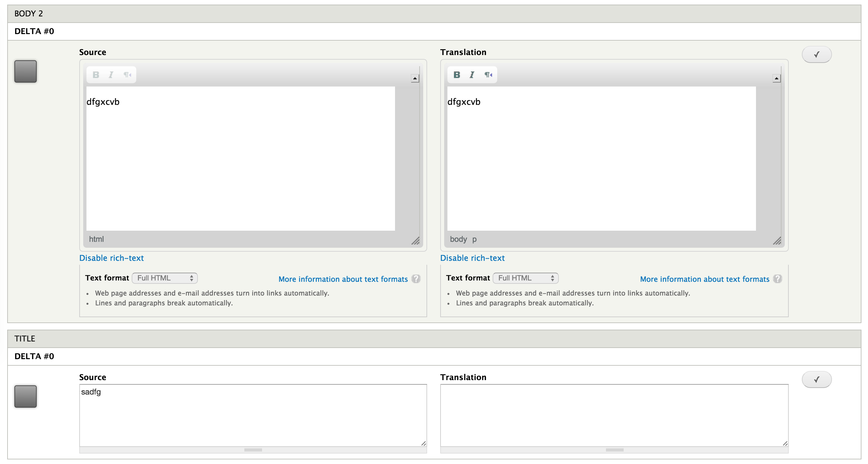The width and height of the screenshot is (868, 464).
Task: Mark the Body 2 translation as reviewed
Action: point(817,54)
